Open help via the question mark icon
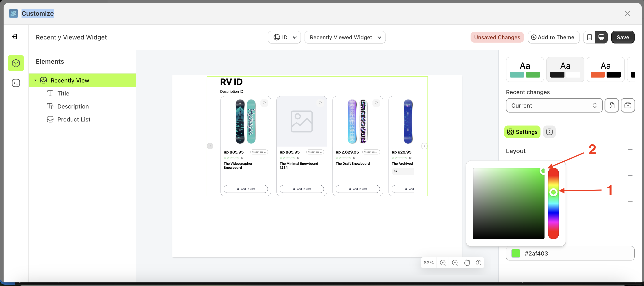This screenshot has width=644, height=286. coord(479,262)
